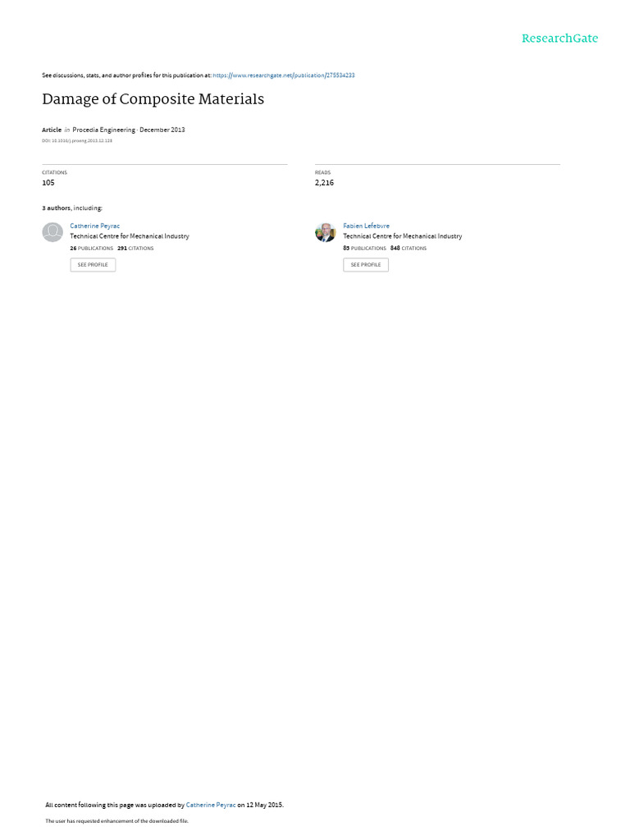Click the Procedia Engineering journal name
The height and width of the screenshot is (840, 630).
(104, 130)
